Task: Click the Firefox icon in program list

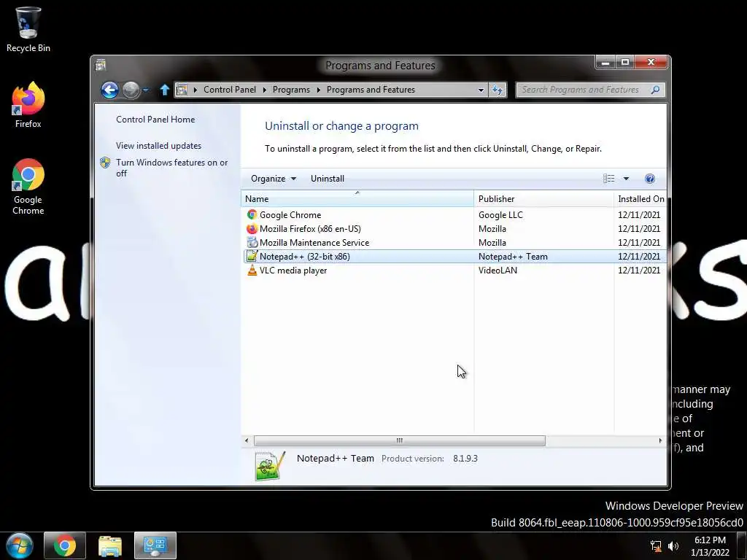Action: (252, 228)
